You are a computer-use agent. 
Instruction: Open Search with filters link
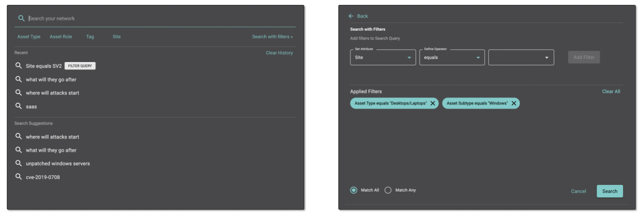(272, 37)
